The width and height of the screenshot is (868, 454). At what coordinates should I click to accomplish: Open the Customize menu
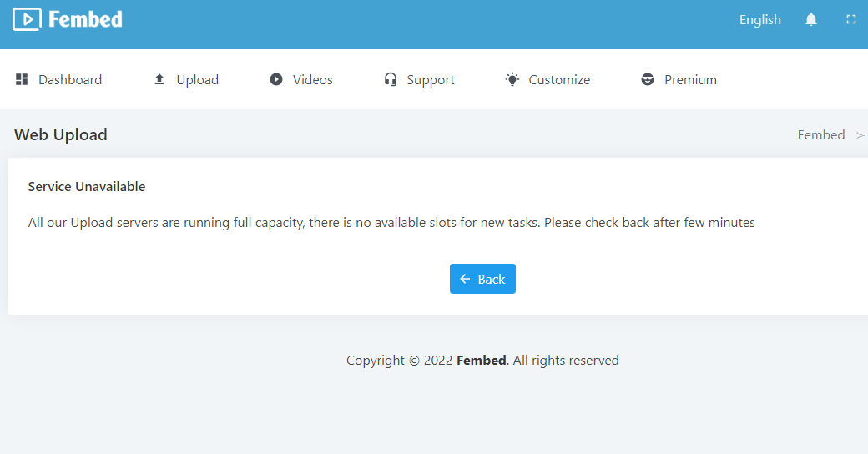[x=548, y=80]
